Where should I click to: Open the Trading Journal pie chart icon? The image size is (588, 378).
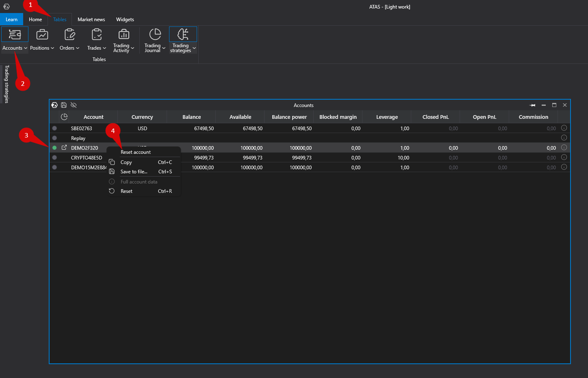click(x=155, y=34)
